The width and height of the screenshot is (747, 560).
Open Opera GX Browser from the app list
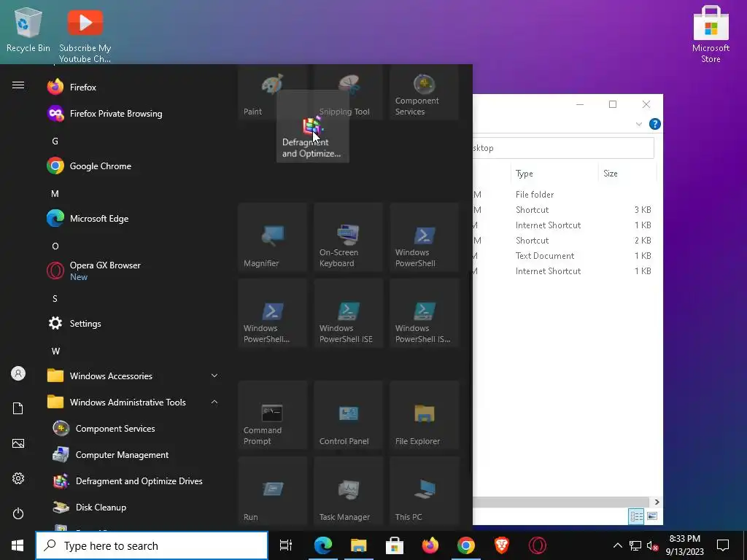[x=133, y=271]
